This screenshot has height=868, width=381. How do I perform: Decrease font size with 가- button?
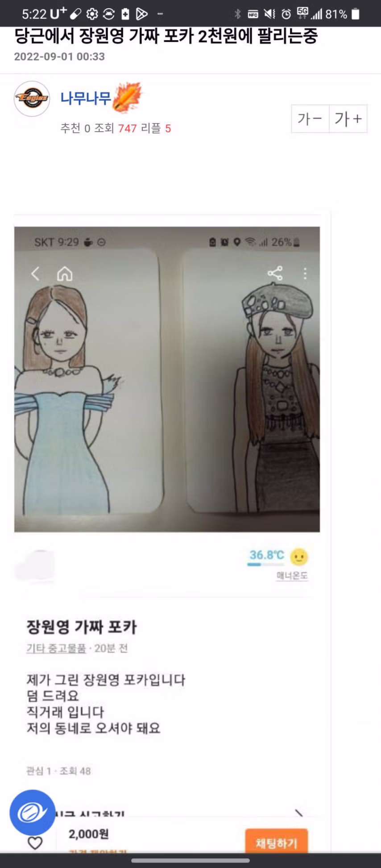[x=310, y=119]
